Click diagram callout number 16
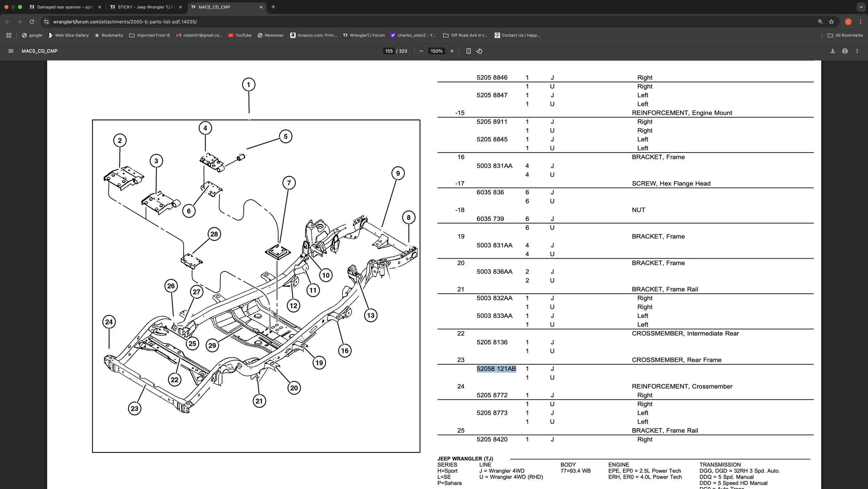 point(344,350)
